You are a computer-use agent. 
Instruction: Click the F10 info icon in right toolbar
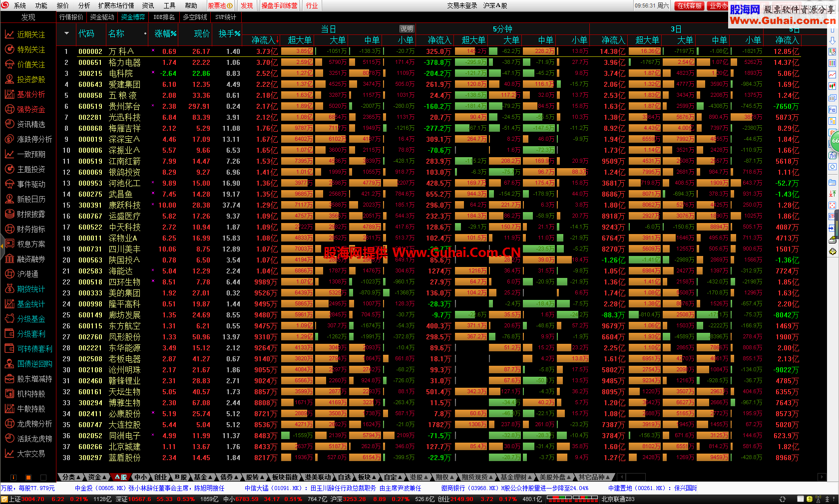(x=833, y=110)
